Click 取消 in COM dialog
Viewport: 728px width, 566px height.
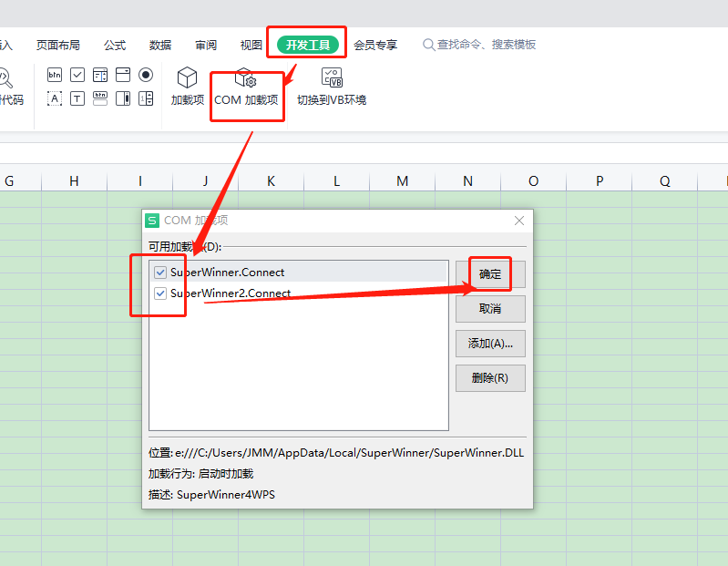point(490,309)
